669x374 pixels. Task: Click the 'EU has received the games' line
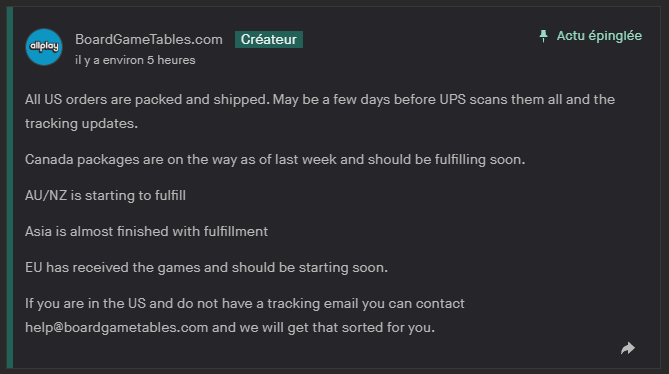(207, 267)
